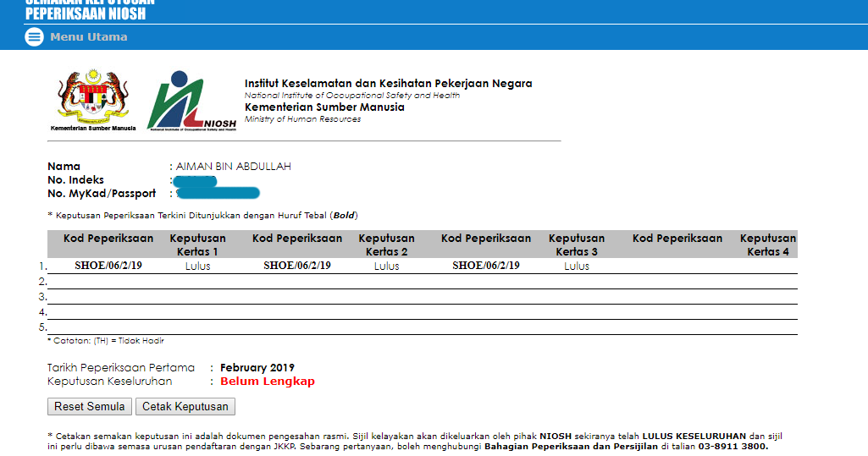Click the Keputusan Kertas 3 column header
Screen dimensions: 868x456
pos(577,244)
